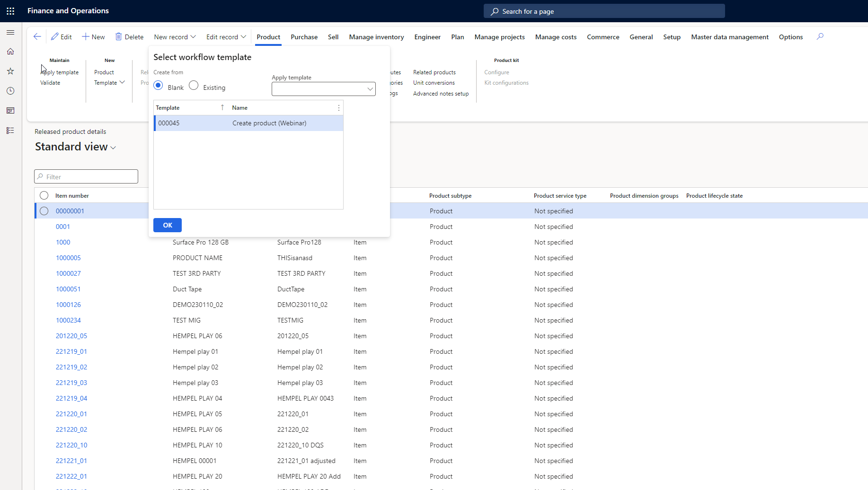Click the Delete trash button
Image resolution: width=868 pixels, height=490 pixels.
[129, 37]
